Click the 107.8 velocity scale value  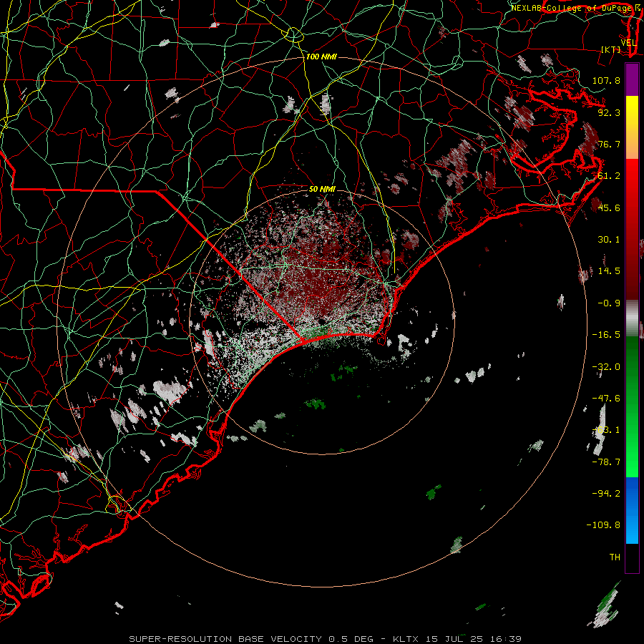click(606, 80)
